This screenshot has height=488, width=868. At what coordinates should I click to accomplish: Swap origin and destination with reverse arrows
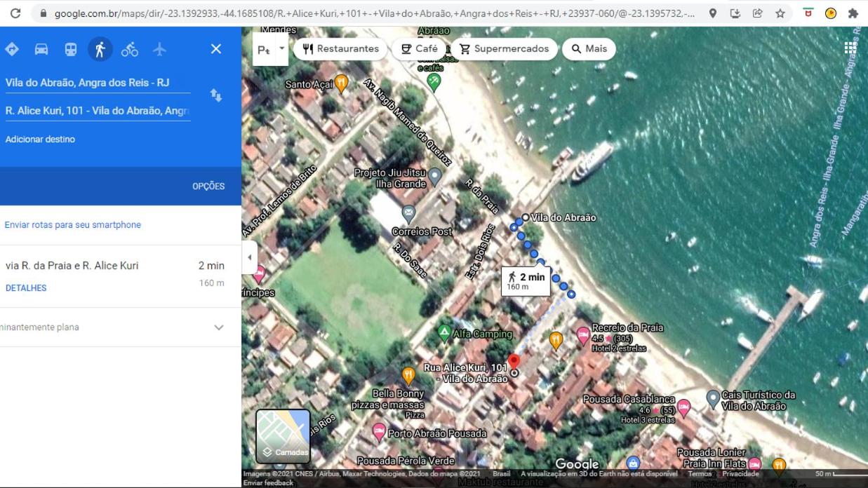(216, 95)
